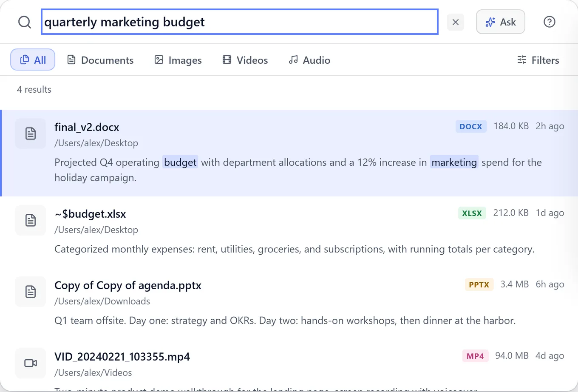Screen dimensions: 578x392
Task: Switch to the Audio tab
Action: (x=309, y=60)
